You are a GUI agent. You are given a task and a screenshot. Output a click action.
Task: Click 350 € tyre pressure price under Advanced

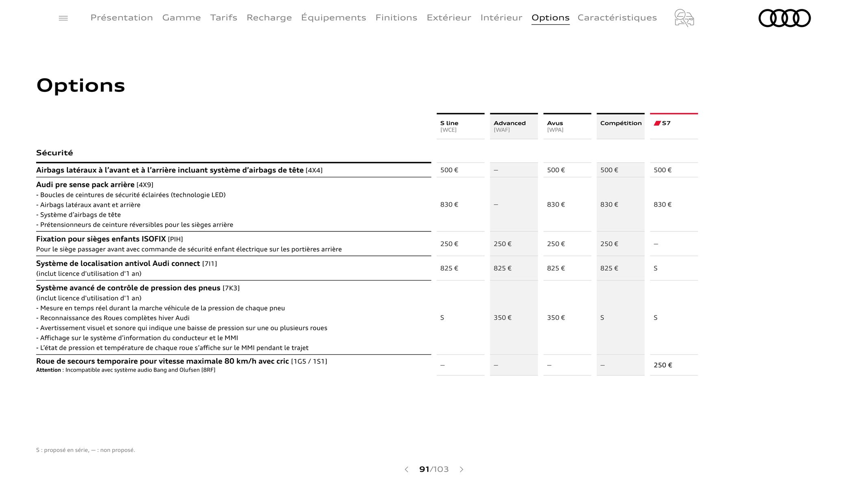(503, 318)
